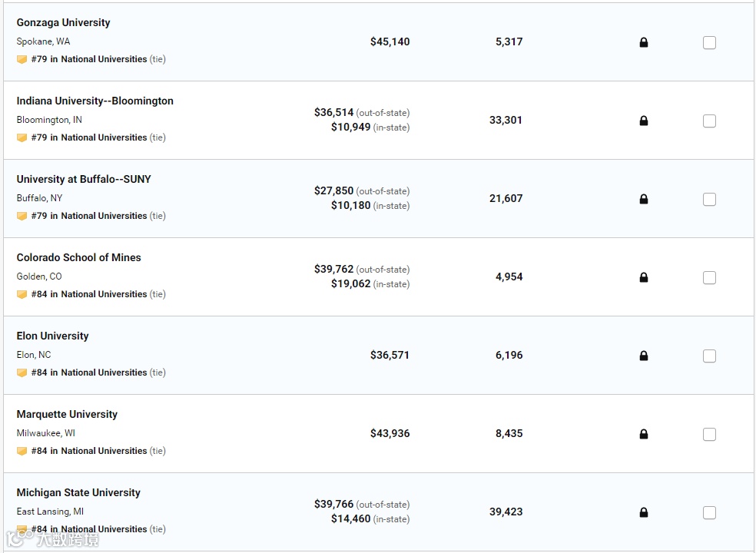Screen dimensions: 756x553
Task: Click Indiana University--Bloomington's #79 National Universities ranking
Action: click(x=89, y=137)
